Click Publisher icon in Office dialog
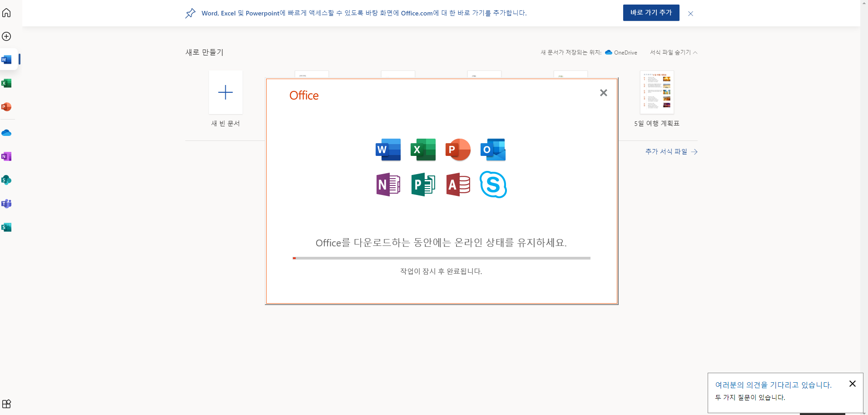Image resolution: width=868 pixels, height=415 pixels. (423, 185)
